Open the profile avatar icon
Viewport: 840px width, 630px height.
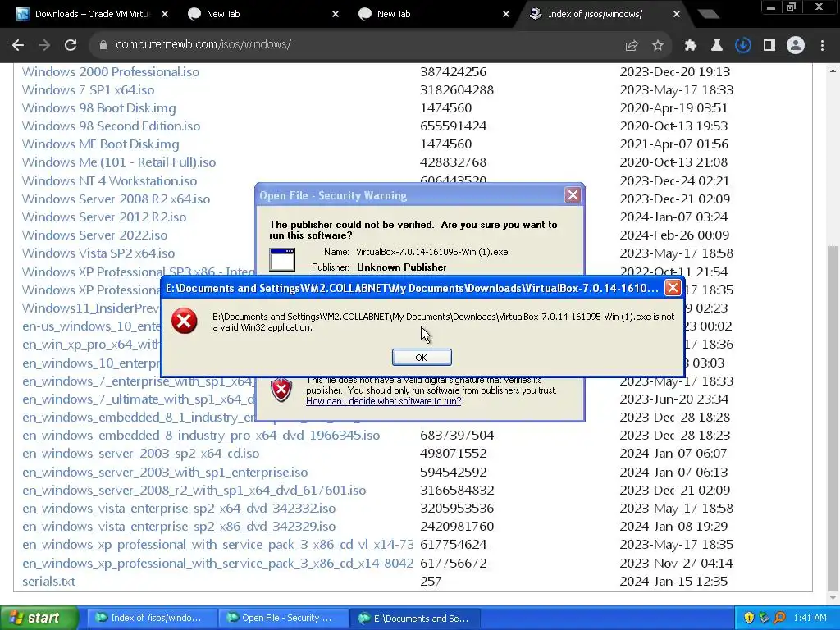[x=796, y=46]
